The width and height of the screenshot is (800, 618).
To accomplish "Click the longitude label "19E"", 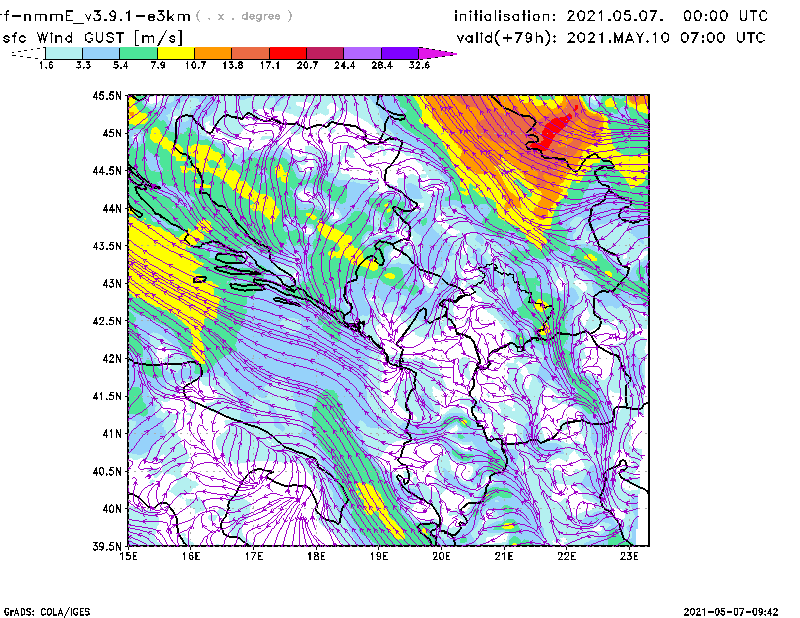I will [379, 556].
